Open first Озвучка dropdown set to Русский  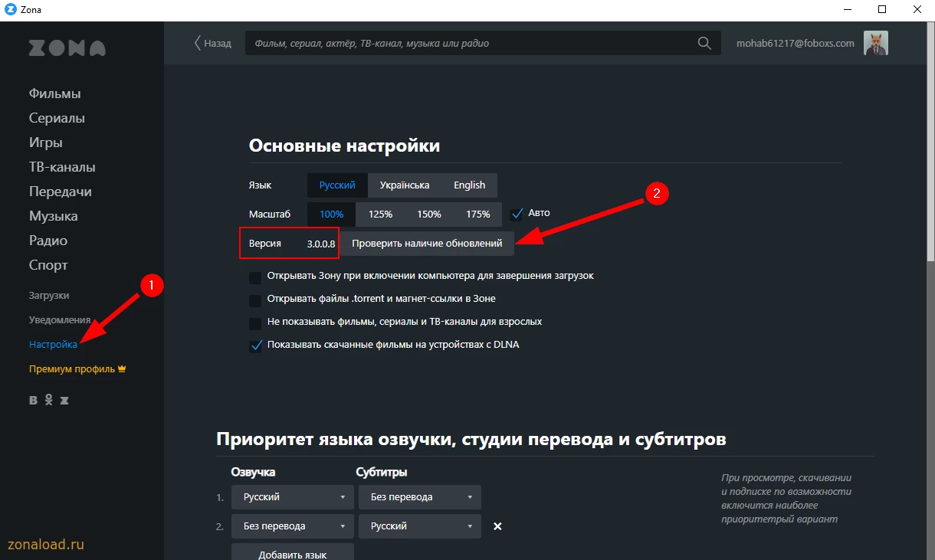(292, 497)
